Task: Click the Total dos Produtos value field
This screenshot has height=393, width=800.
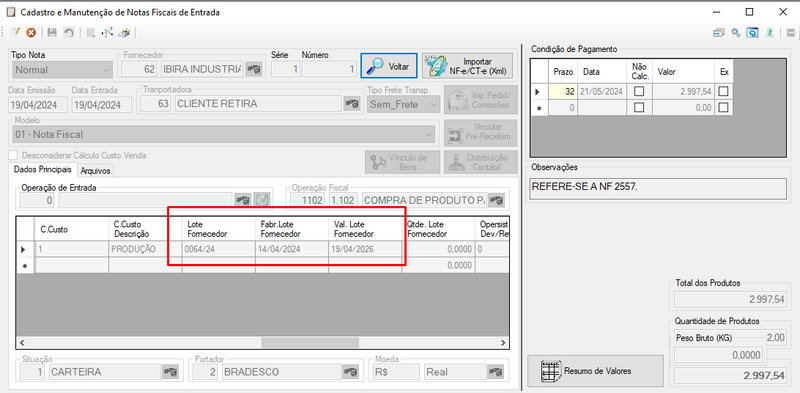Action: (x=730, y=300)
